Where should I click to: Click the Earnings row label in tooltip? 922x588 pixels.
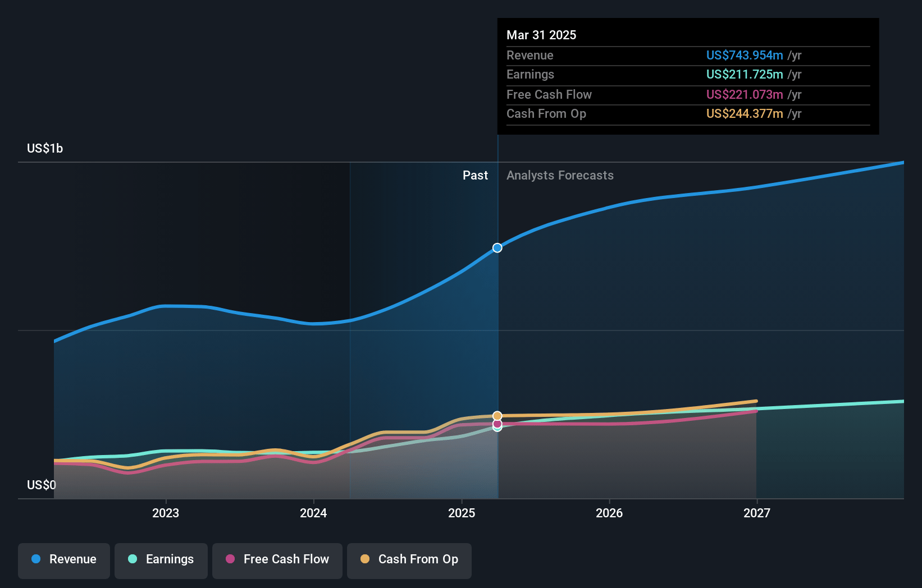coord(530,75)
